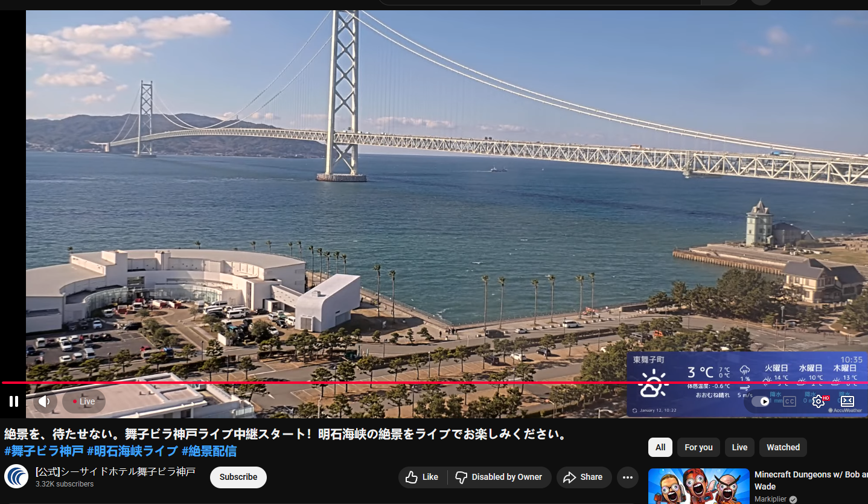The height and width of the screenshot is (504, 868).
Task: Open hashtag #明石海峡ライブ
Action: tap(132, 451)
